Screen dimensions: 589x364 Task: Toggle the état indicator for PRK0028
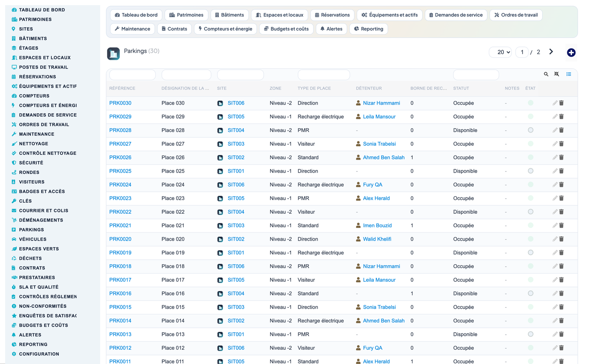[x=530, y=130]
